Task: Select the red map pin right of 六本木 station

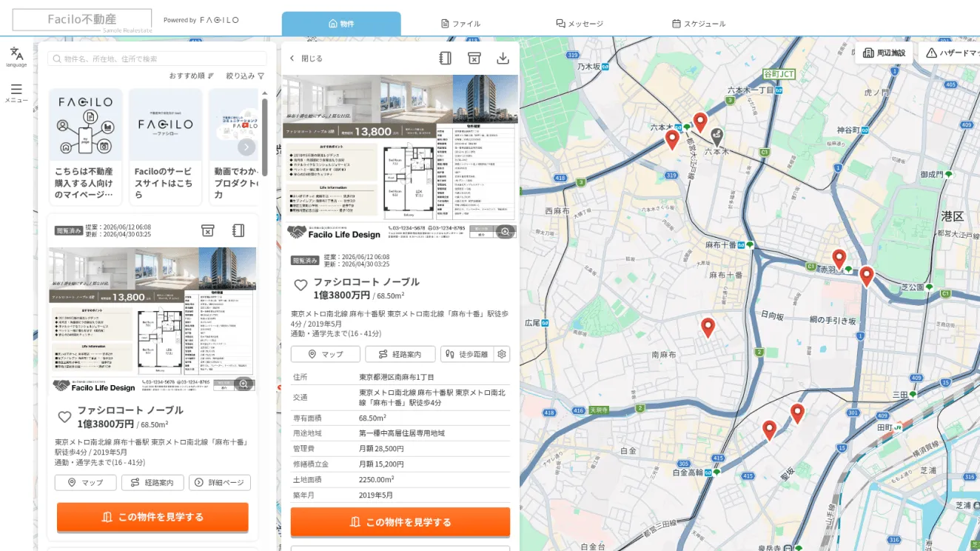Action: (700, 122)
